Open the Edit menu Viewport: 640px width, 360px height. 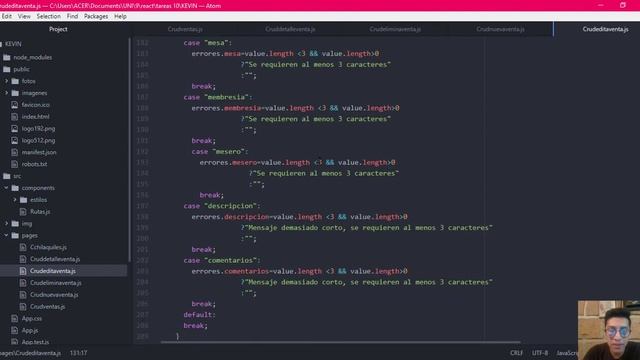click(7, 16)
